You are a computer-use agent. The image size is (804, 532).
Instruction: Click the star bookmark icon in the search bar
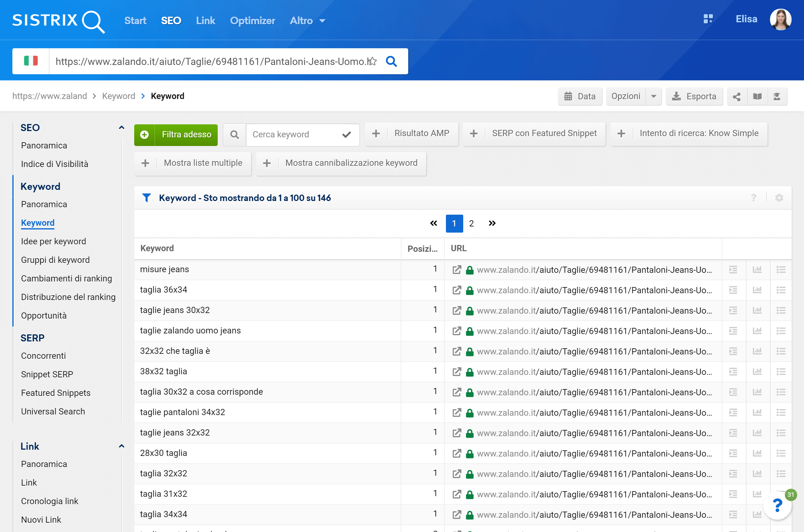click(373, 61)
